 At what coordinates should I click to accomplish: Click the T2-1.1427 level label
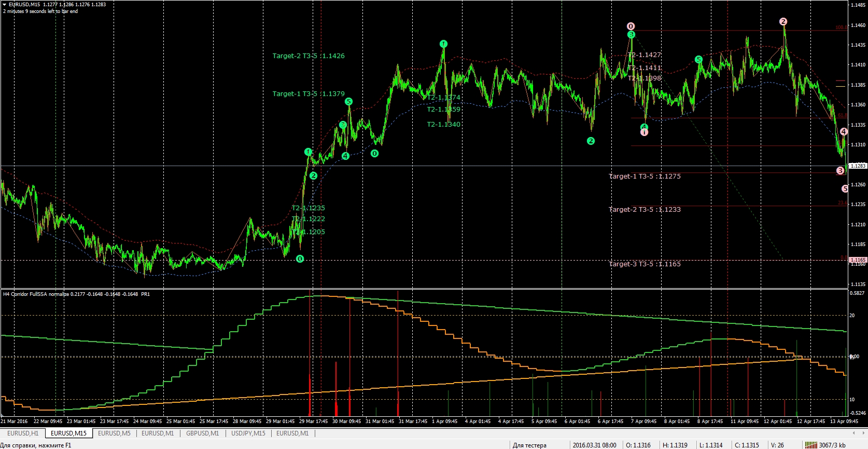645,55
